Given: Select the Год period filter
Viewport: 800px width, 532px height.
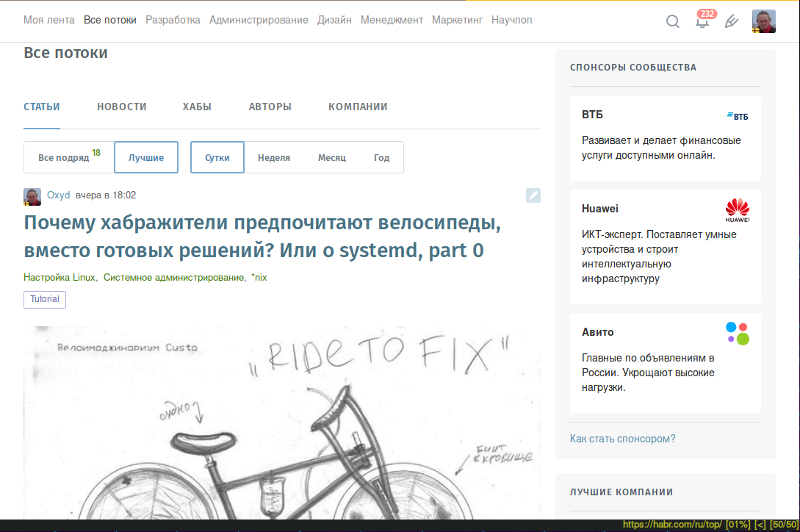Looking at the screenshot, I should (x=381, y=158).
